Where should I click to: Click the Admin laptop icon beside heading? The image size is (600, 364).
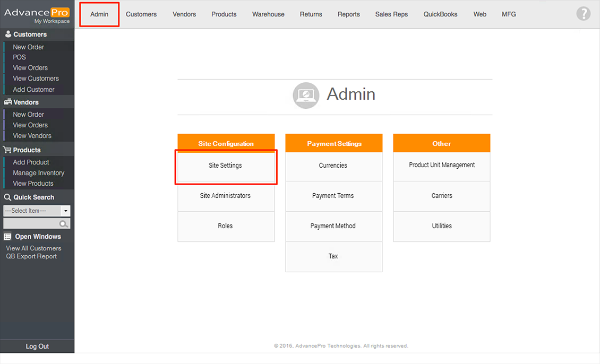pyautogui.click(x=306, y=96)
